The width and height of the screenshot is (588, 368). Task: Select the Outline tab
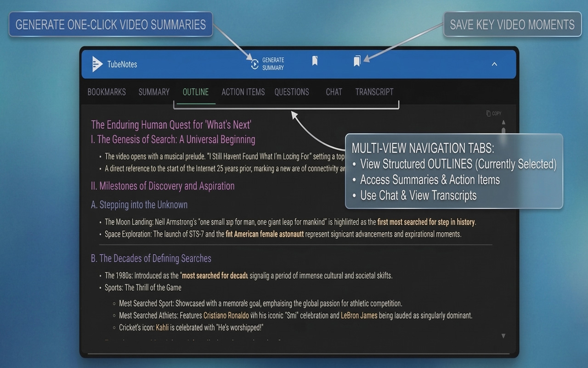pyautogui.click(x=196, y=92)
